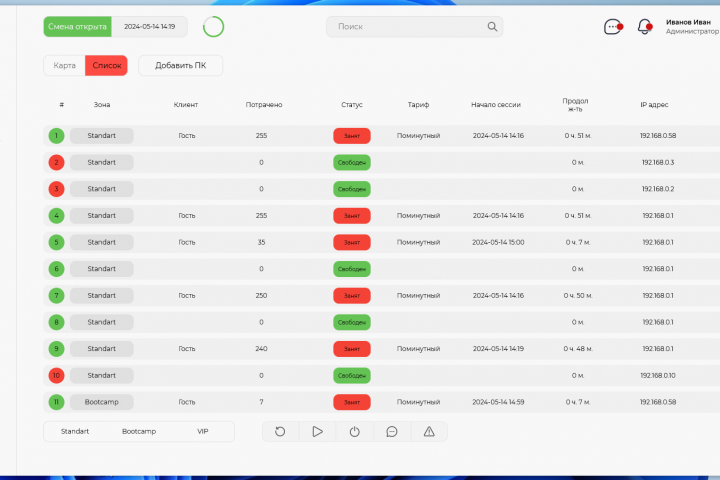Click the power off icon

[x=354, y=431]
